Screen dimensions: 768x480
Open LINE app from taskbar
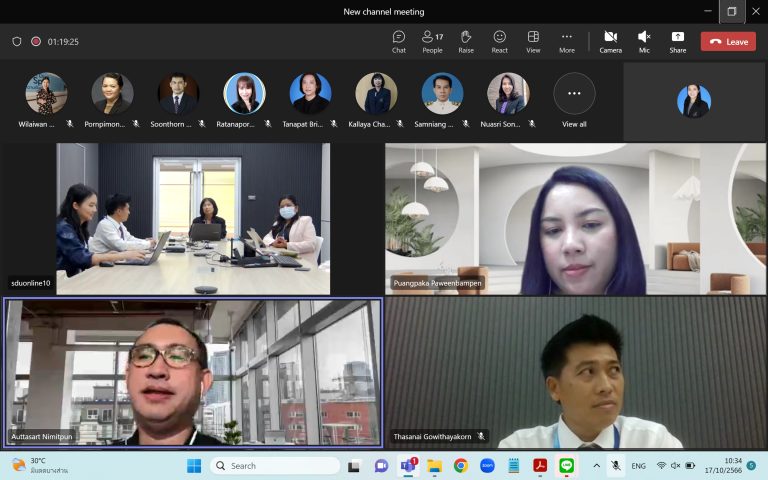click(x=565, y=466)
